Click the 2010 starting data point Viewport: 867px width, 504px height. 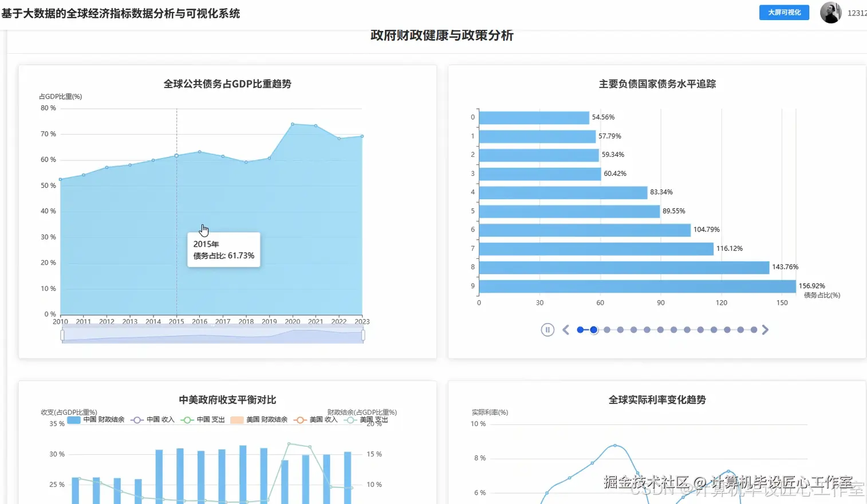point(60,179)
